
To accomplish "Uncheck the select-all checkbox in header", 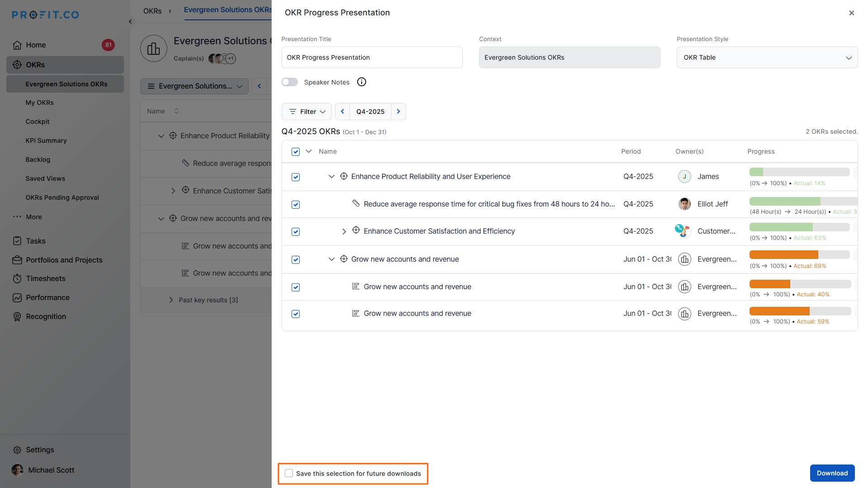I will [x=296, y=152].
